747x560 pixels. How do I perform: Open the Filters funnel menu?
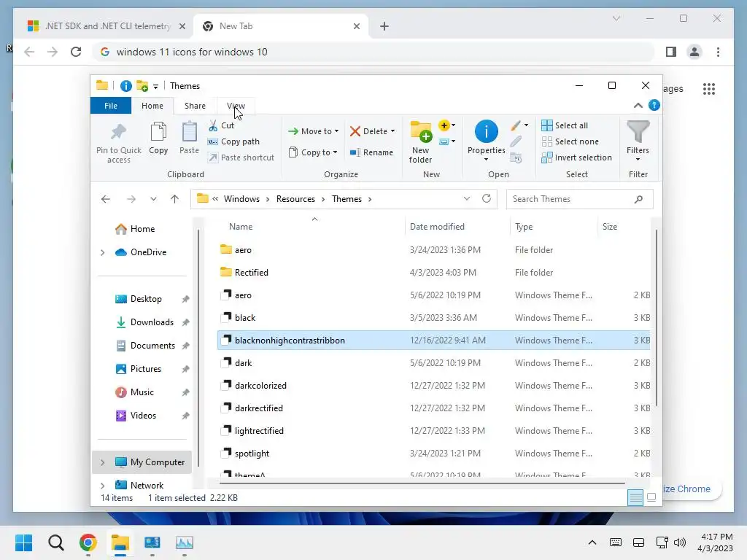click(x=638, y=141)
